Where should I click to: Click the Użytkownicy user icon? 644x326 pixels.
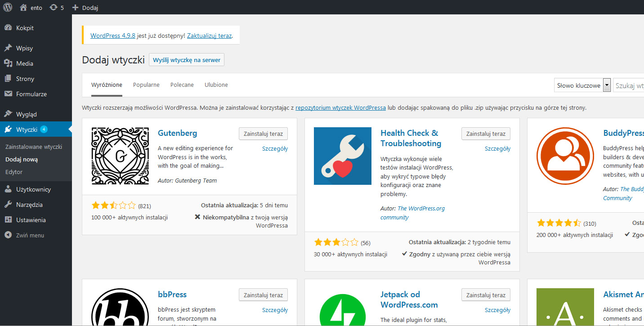(x=8, y=189)
